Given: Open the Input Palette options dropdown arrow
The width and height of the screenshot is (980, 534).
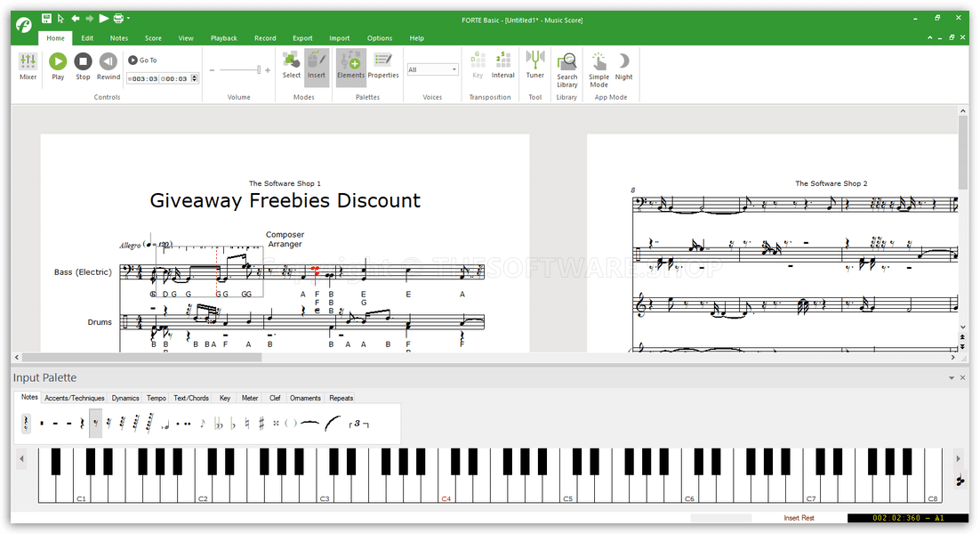Looking at the screenshot, I should pos(951,378).
